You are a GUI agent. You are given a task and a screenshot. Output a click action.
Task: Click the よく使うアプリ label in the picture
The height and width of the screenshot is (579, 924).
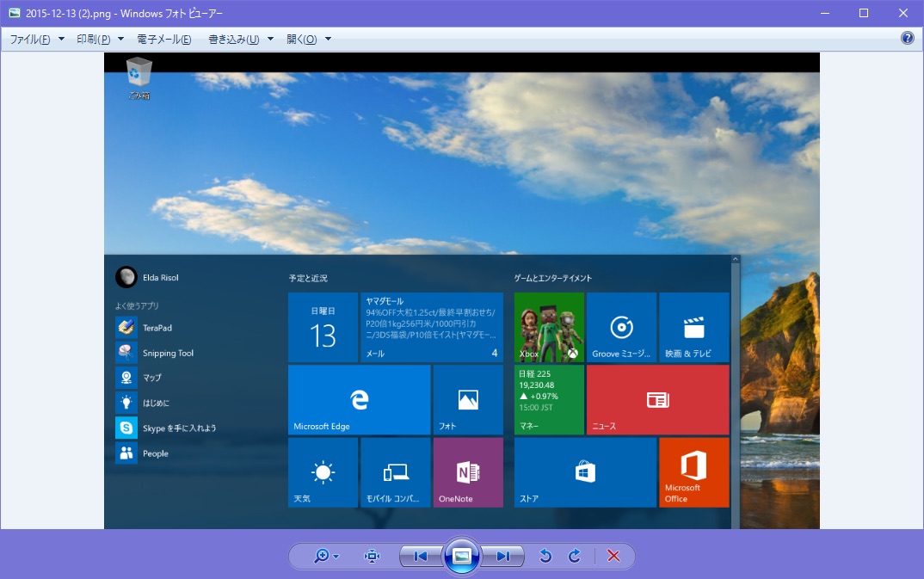(137, 305)
